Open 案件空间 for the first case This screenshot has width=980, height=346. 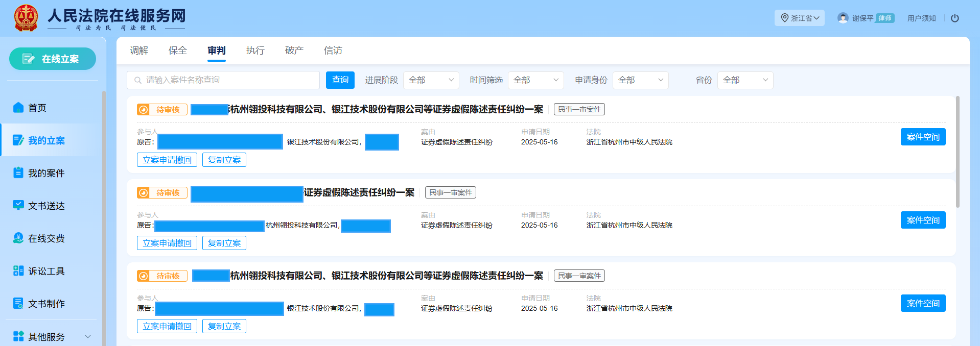coord(923,137)
